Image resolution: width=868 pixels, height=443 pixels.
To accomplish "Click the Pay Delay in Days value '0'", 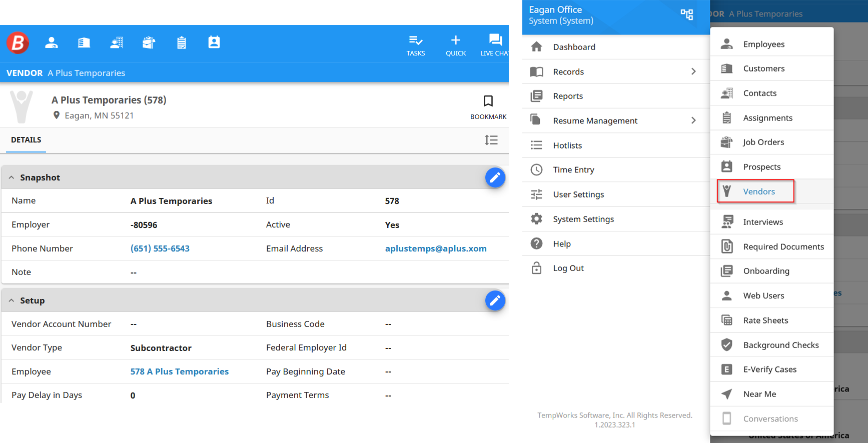I will click(x=133, y=395).
